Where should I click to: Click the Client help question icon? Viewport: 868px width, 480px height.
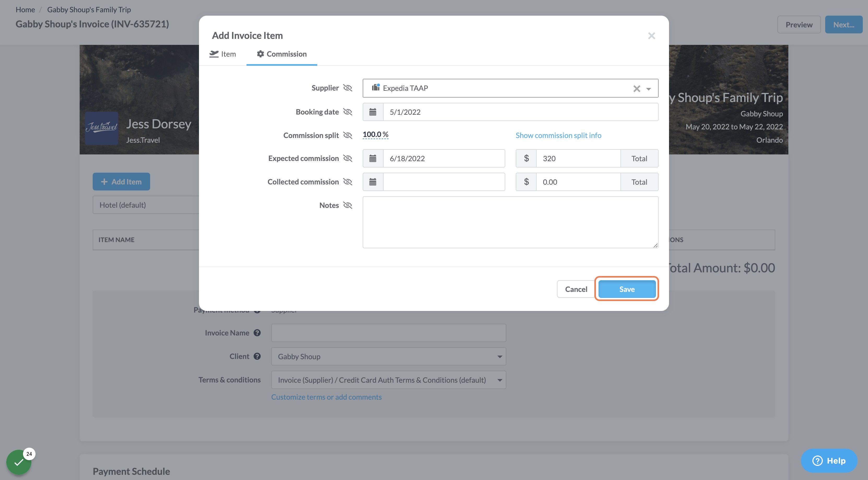coord(257,356)
